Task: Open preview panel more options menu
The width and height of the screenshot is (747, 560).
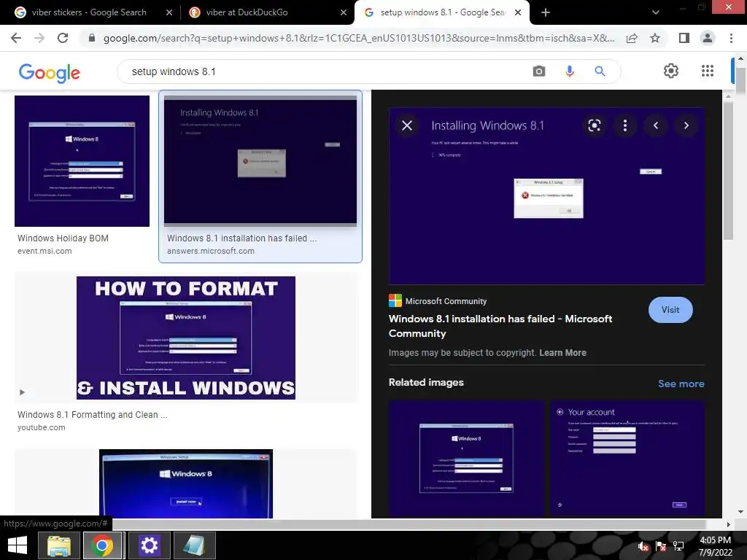Action: (625, 125)
